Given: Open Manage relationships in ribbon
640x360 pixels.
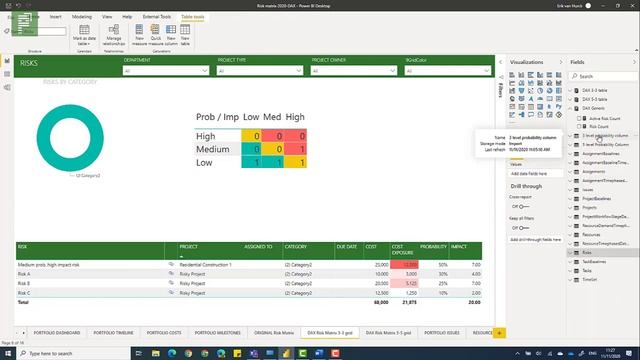Looking at the screenshot, I should pos(114,35).
